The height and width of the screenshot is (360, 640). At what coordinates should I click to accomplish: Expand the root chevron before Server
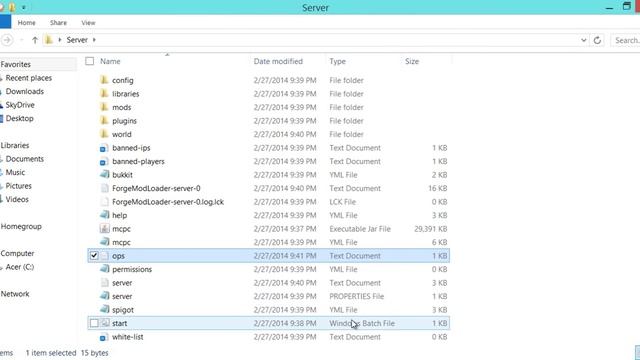pos(60,40)
